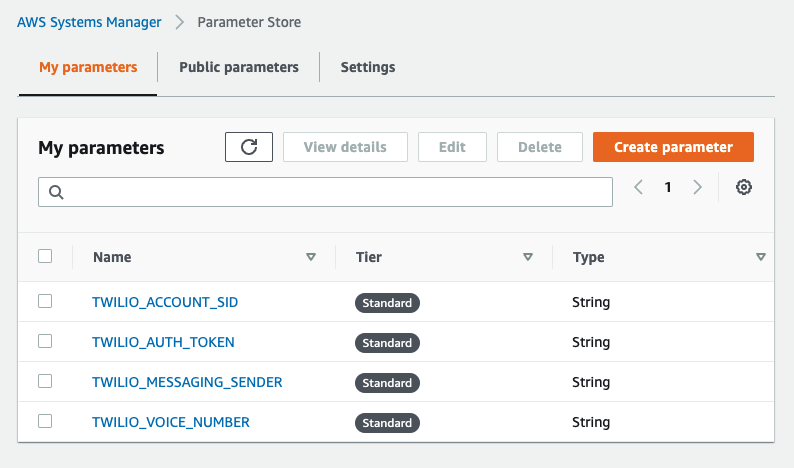Go to previous page arrow

[x=639, y=187]
